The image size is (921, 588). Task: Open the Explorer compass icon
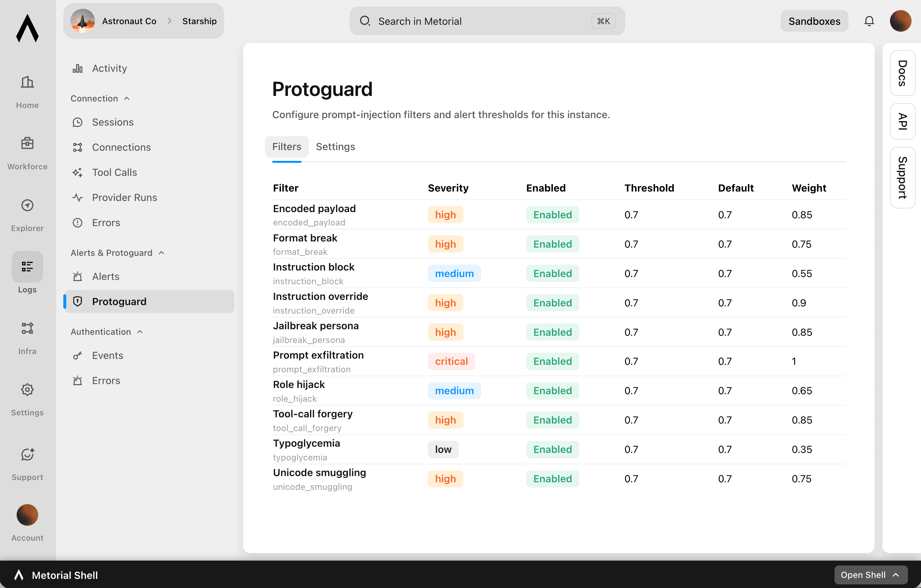tap(27, 205)
